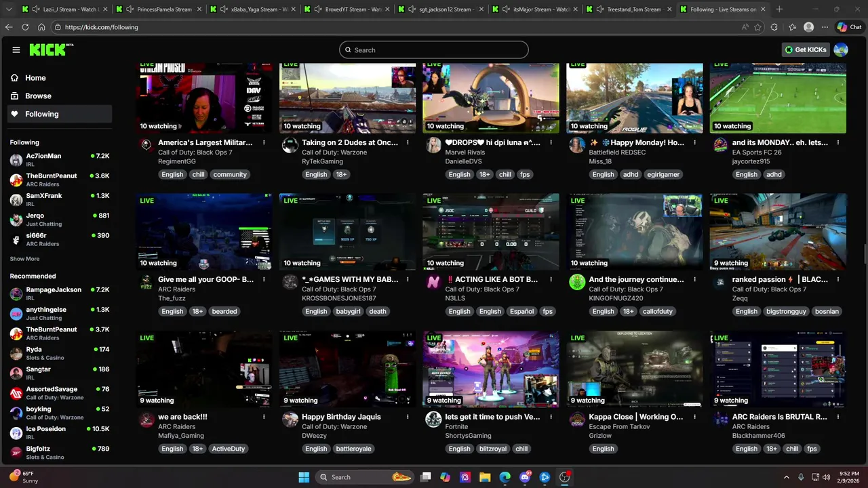Click the Español tag under N3LLS
The width and height of the screenshot is (868, 488).
(522, 312)
